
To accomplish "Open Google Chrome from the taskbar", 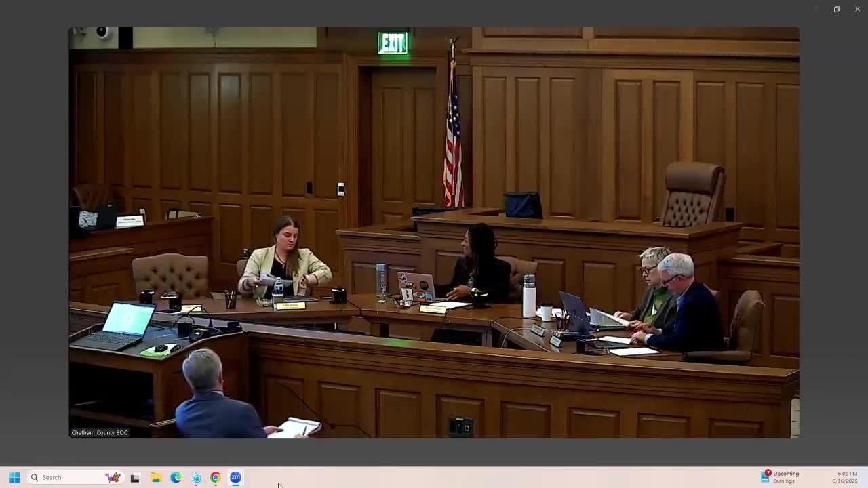I will (215, 477).
